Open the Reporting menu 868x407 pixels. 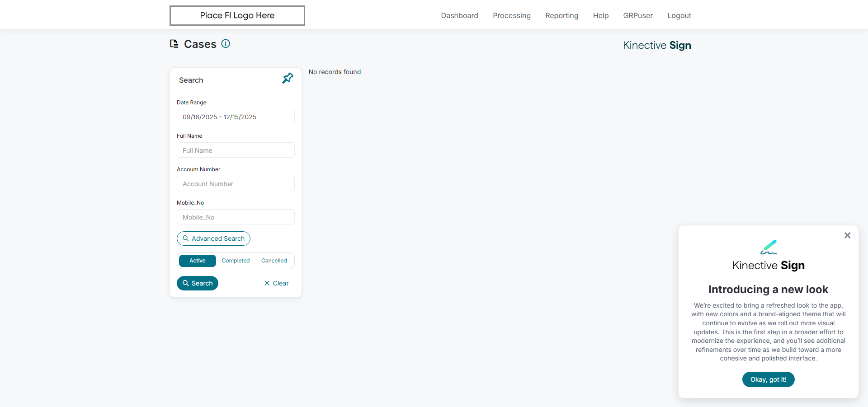(x=561, y=15)
